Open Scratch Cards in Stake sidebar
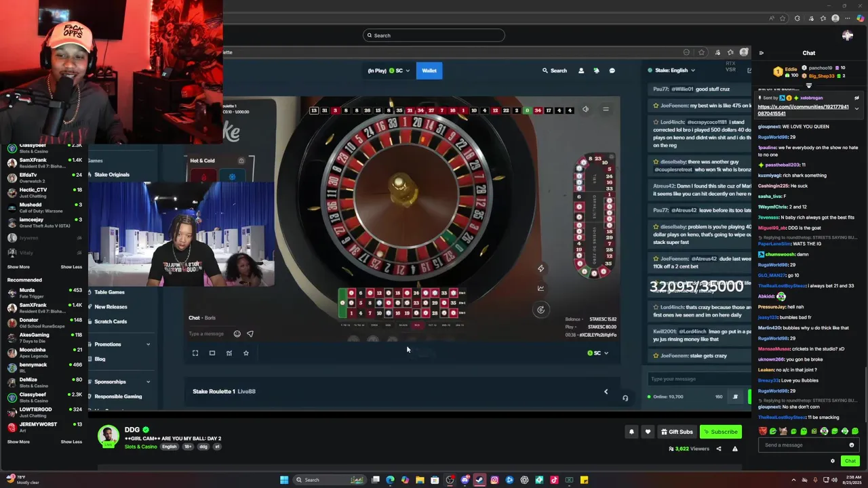Image resolution: width=868 pixels, height=488 pixels. coord(111,322)
